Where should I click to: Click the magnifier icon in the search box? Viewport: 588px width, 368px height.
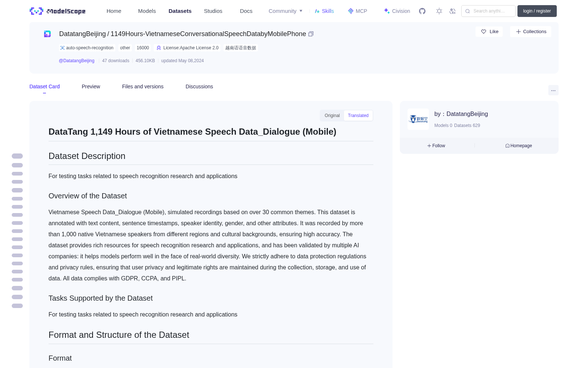point(467,11)
